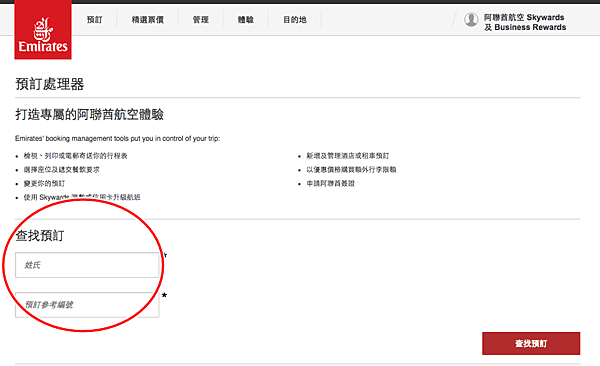
Task: Click the red 查找預訂 button
Action: pos(531,343)
